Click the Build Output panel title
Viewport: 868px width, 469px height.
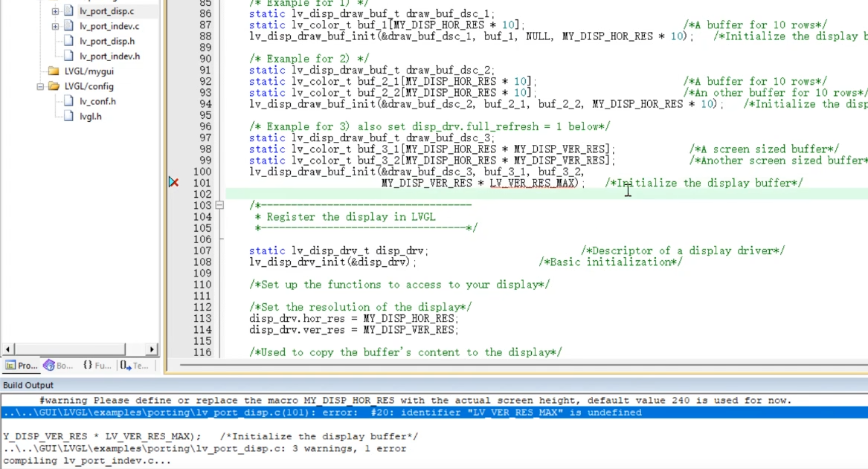28,386
